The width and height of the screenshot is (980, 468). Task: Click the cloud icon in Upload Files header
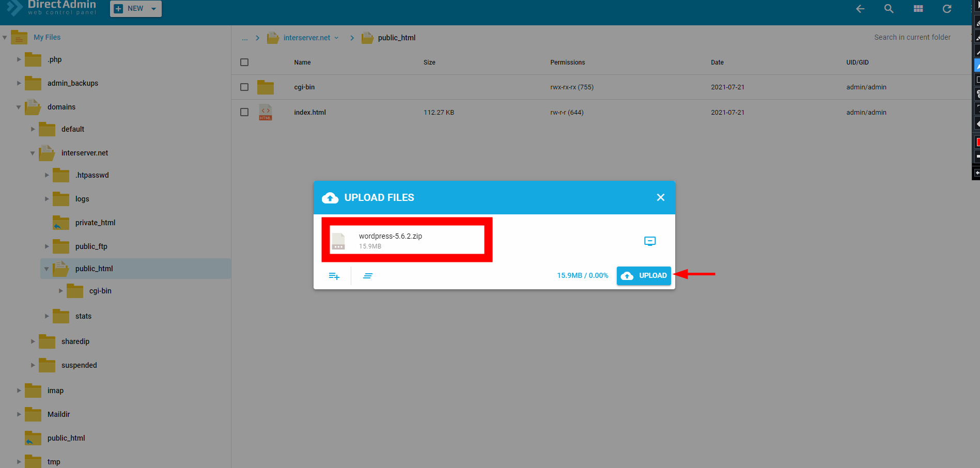[330, 198]
